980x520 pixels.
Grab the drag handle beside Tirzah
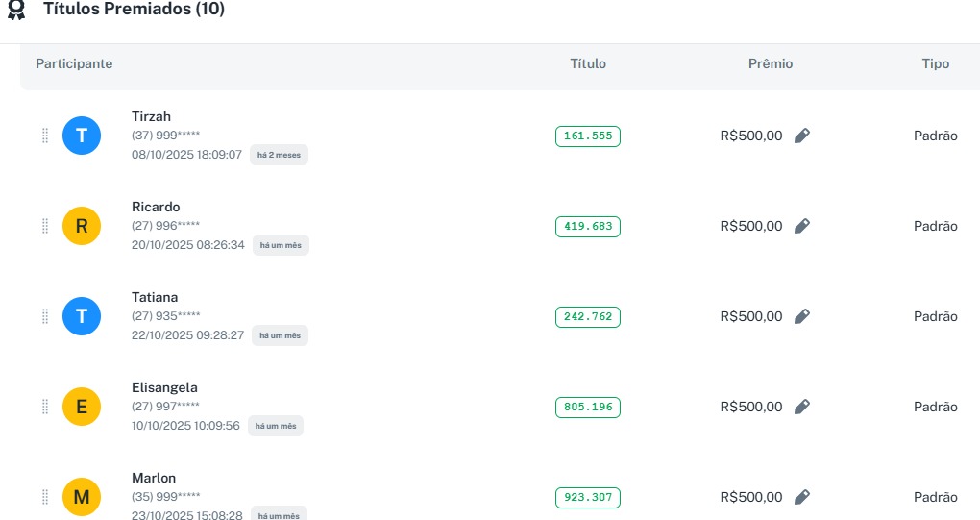click(45, 136)
